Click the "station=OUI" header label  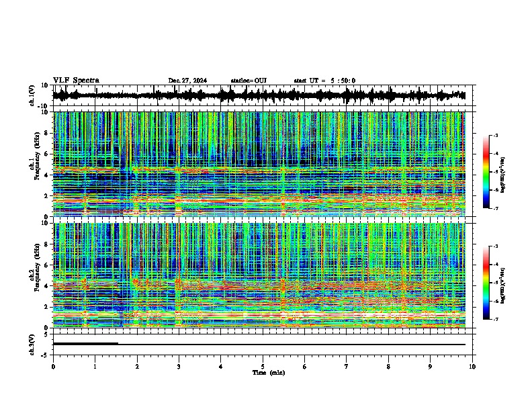(x=249, y=81)
